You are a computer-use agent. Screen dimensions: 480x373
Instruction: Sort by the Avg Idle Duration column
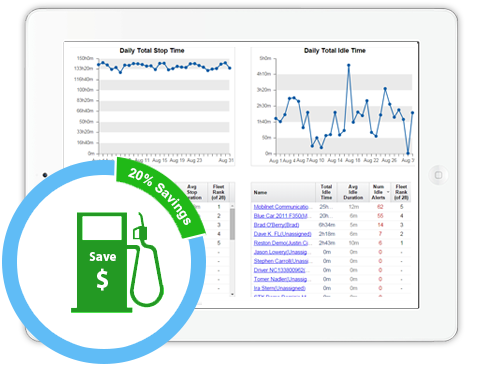click(353, 192)
